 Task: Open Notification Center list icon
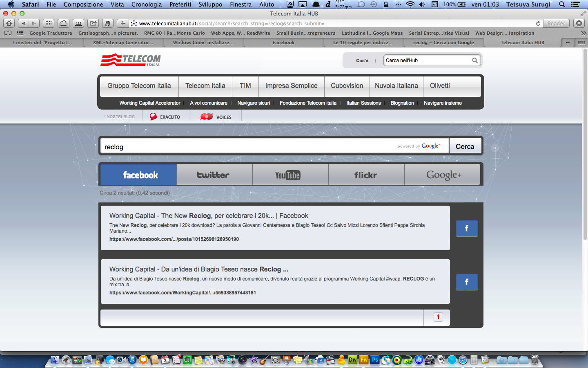(575, 4)
